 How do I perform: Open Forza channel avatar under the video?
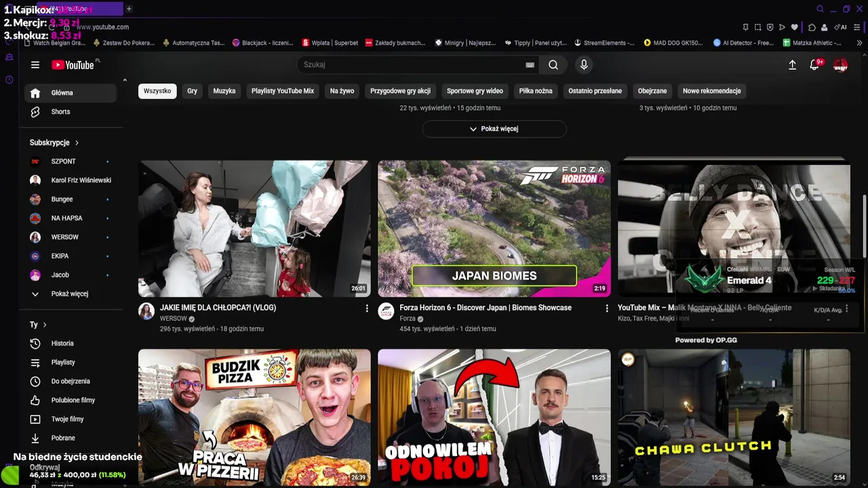tap(386, 311)
